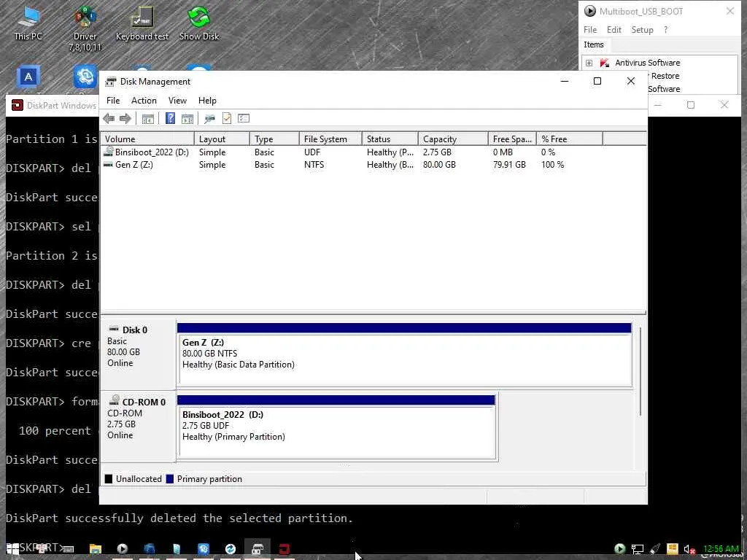Click the Start button on the taskbar

[13, 549]
